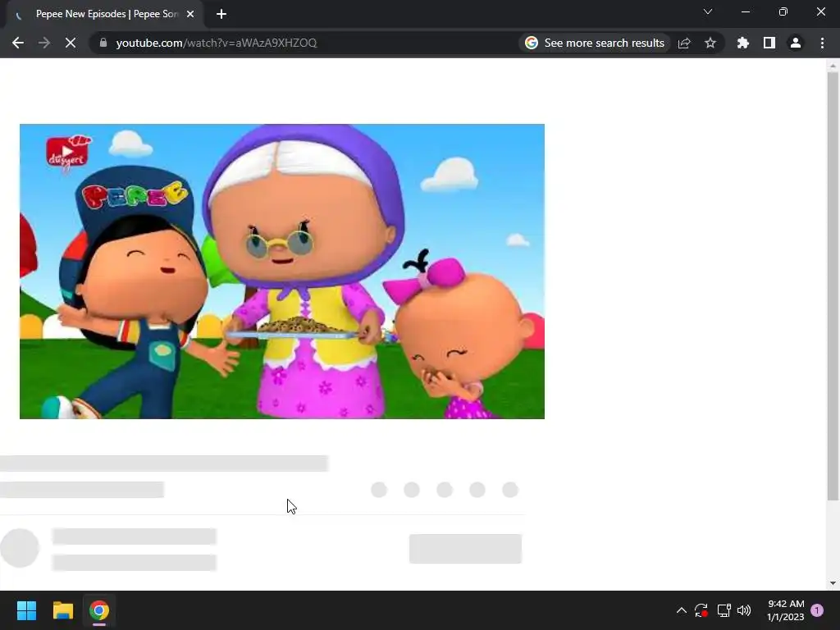Select the Pepee New Episodes tab
840x630 pixels.
pyautogui.click(x=105, y=14)
